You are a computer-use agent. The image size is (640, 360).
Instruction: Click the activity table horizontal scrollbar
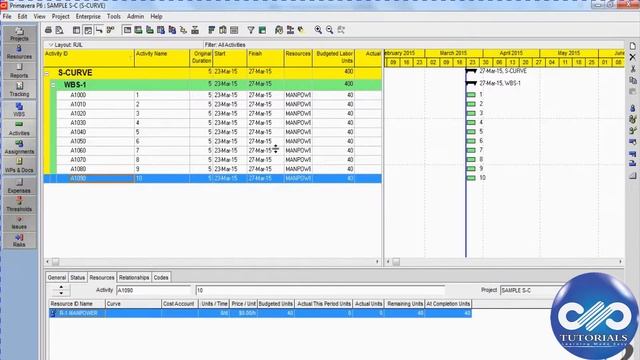coord(212,262)
